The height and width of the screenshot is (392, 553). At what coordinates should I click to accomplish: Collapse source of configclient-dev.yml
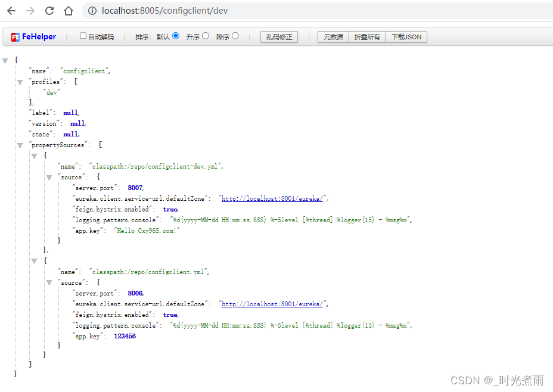tap(49, 178)
